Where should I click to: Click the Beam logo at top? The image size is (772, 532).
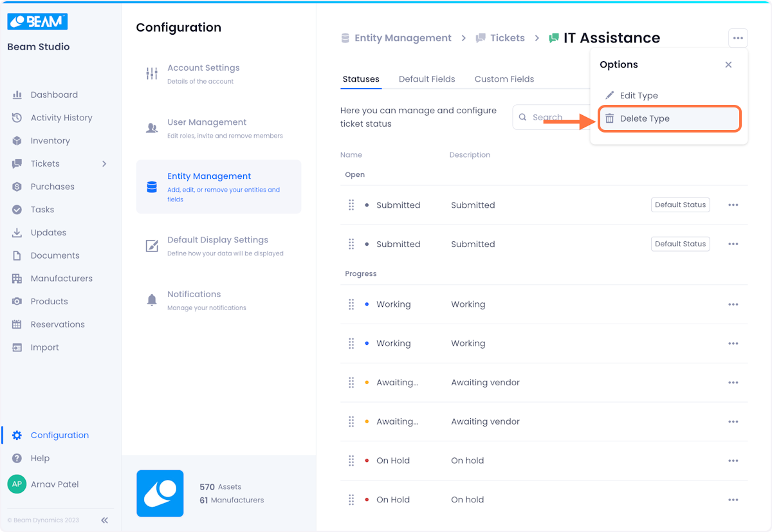[37, 21]
